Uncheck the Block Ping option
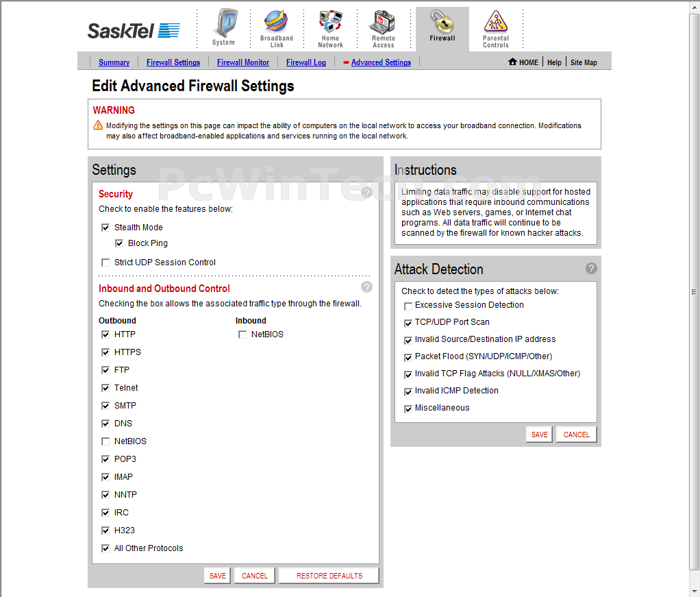Image resolution: width=700 pixels, height=597 pixels. [x=119, y=243]
